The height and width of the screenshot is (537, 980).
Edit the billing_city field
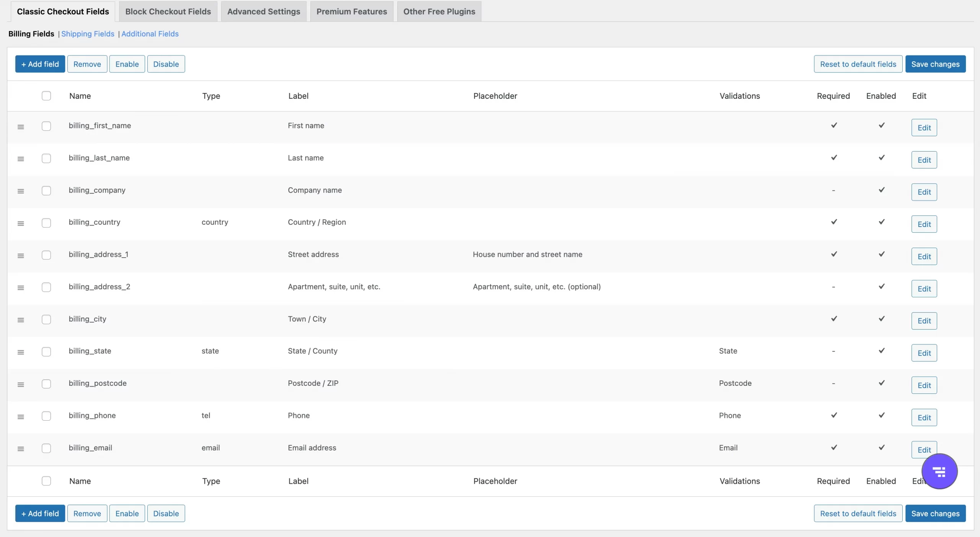(924, 321)
